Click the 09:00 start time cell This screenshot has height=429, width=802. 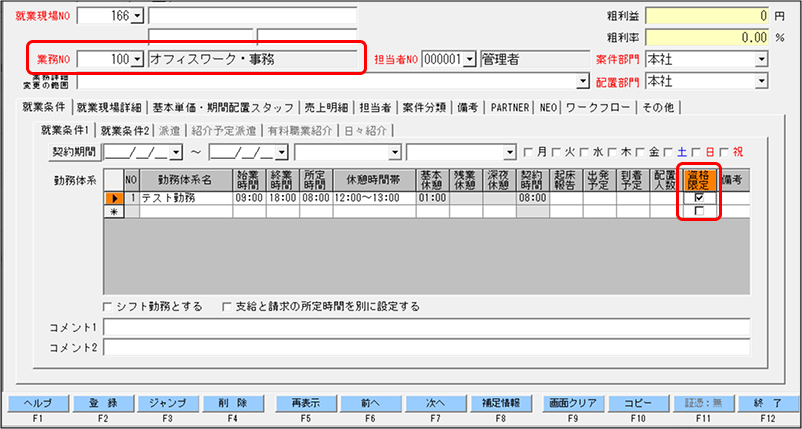(x=250, y=198)
